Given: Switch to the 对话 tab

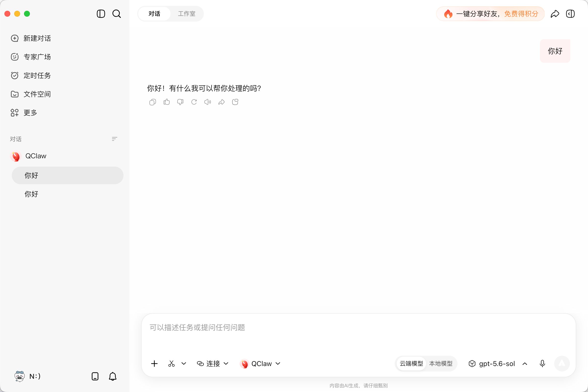Looking at the screenshot, I should [x=154, y=14].
